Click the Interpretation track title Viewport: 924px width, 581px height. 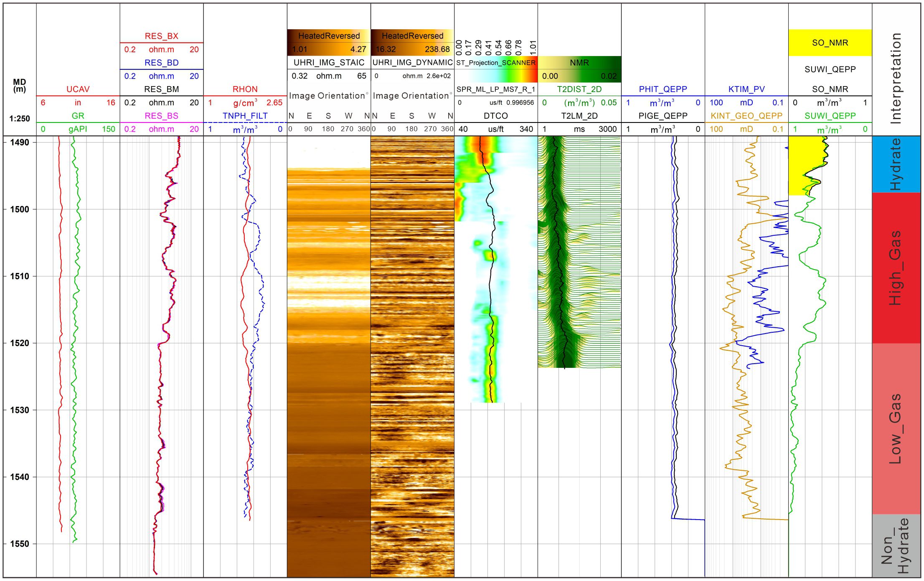pos(896,78)
